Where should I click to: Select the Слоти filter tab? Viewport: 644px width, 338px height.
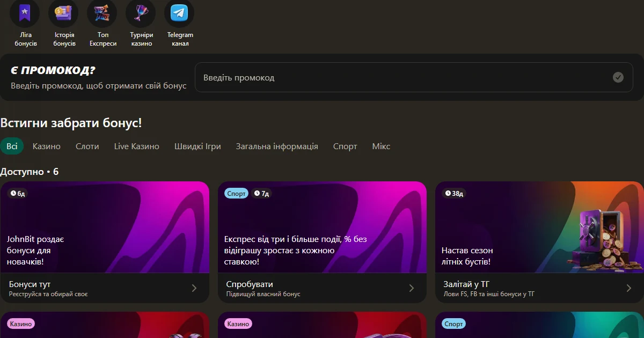pos(87,146)
